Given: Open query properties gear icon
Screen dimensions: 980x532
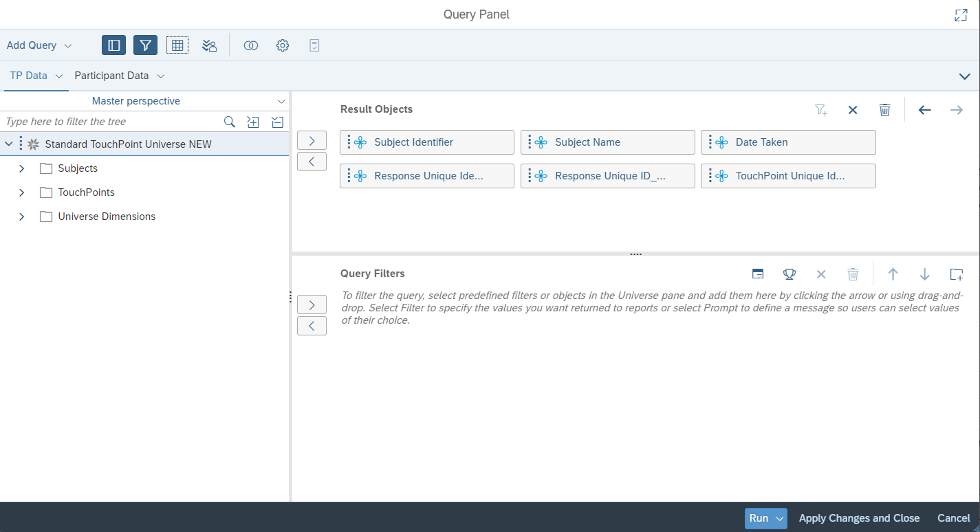Looking at the screenshot, I should [283, 45].
